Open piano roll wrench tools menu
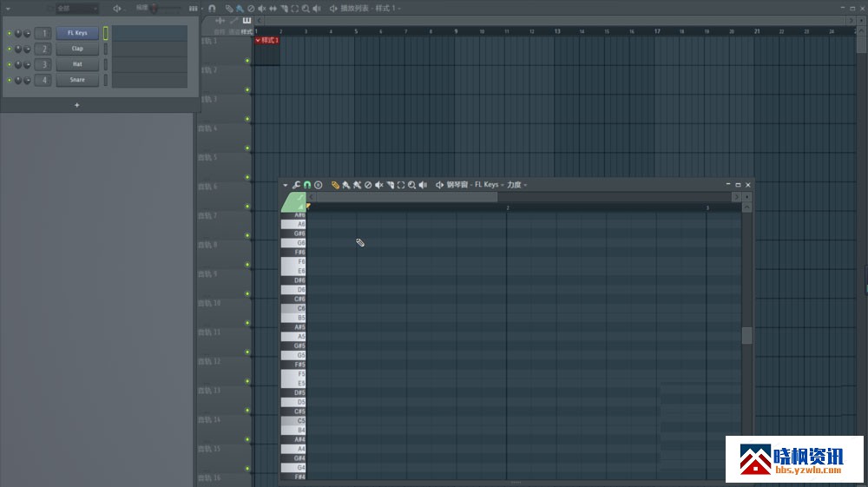 pos(296,185)
